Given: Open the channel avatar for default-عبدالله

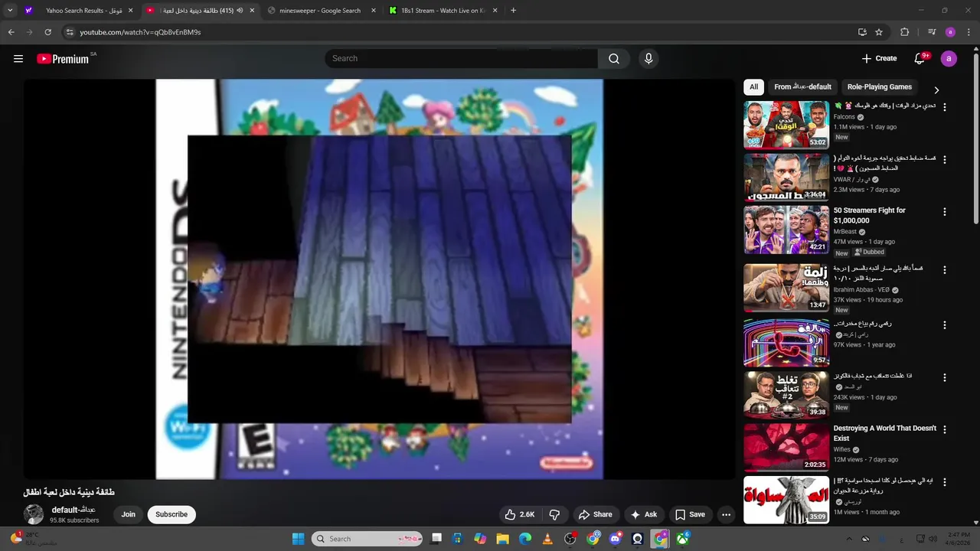Looking at the screenshot, I should pyautogui.click(x=34, y=514).
